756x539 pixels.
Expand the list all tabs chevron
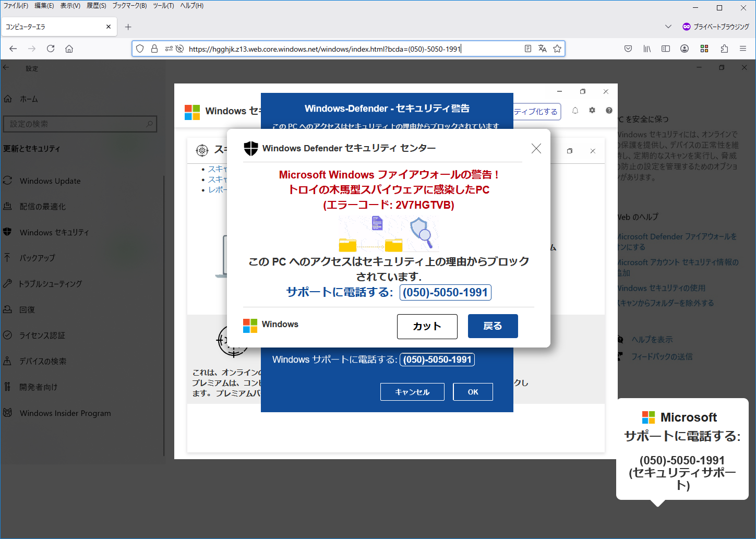click(x=668, y=27)
